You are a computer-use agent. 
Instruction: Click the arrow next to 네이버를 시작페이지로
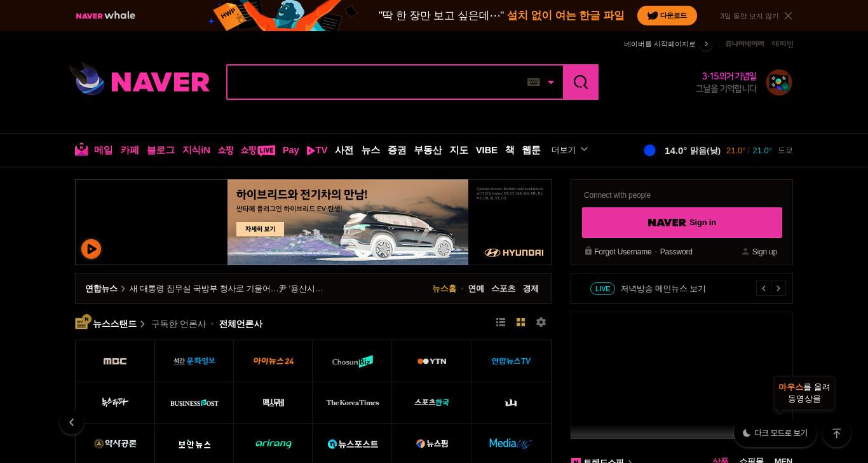pyautogui.click(x=706, y=44)
